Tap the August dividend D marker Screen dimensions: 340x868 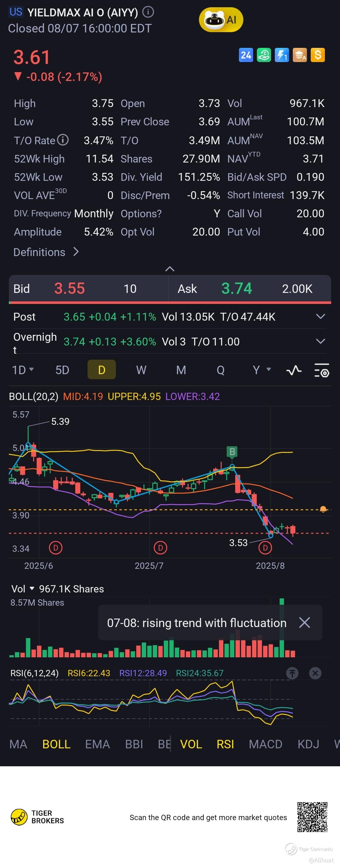(x=265, y=548)
